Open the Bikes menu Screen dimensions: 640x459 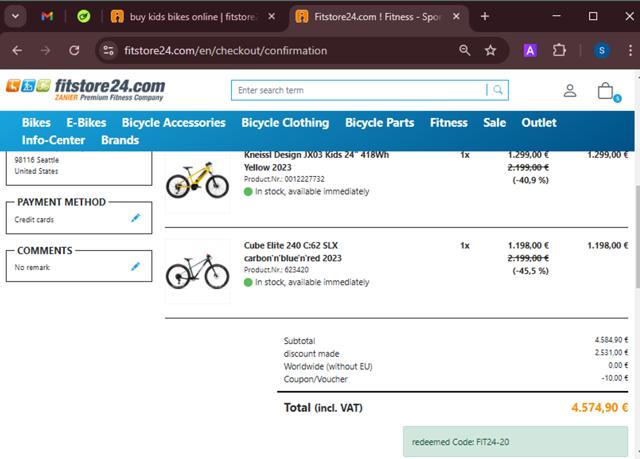click(36, 123)
